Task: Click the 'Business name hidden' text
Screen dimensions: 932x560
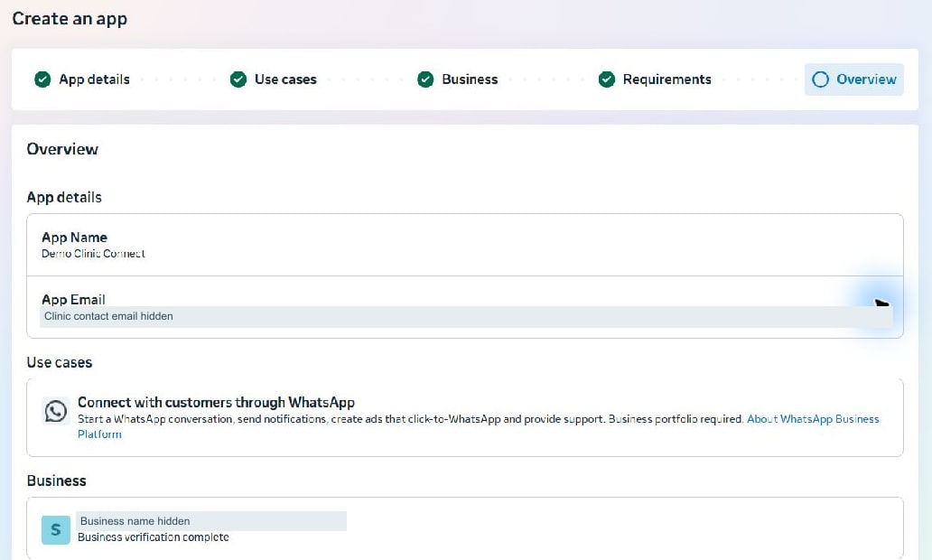Action: tap(135, 521)
